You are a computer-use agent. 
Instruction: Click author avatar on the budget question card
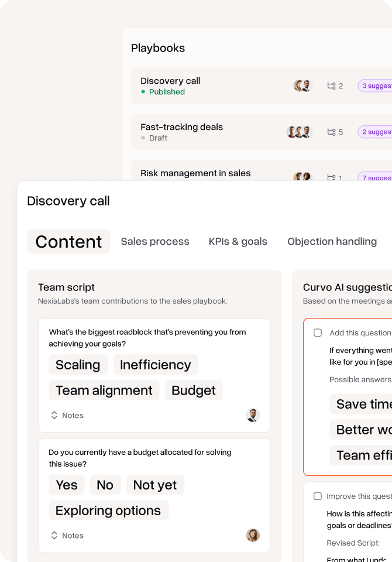pyautogui.click(x=253, y=535)
